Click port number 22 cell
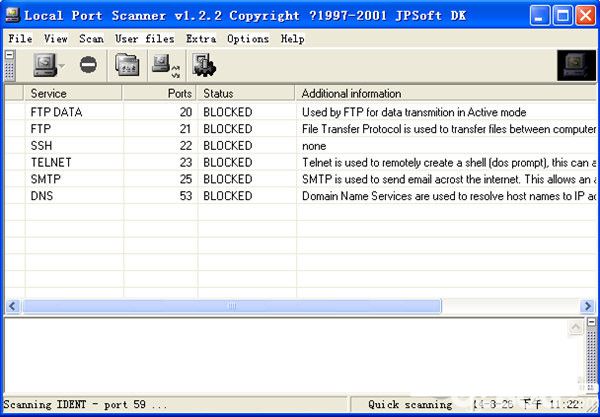The width and height of the screenshot is (600, 417). 186,146
